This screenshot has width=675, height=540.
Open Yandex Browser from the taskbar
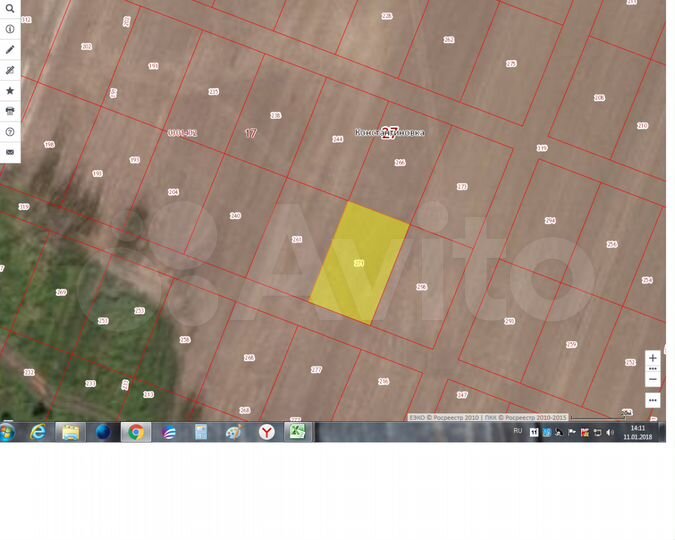coord(267,432)
